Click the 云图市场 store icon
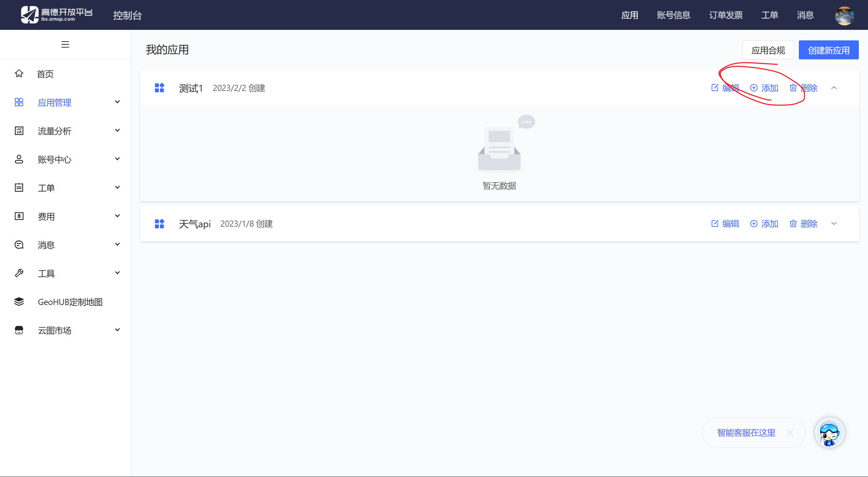This screenshot has height=477, width=868. point(19,330)
